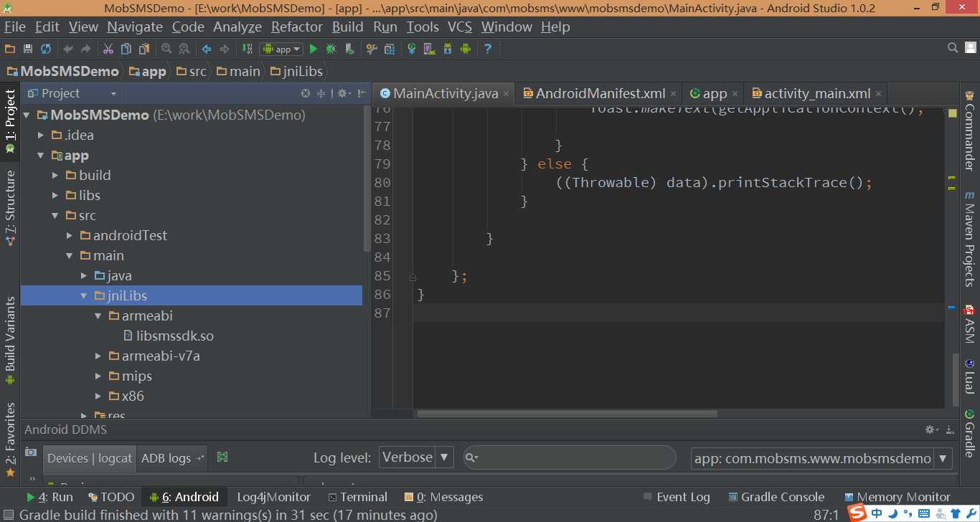Click the Save All toolbar icon
980x522 pixels.
click(x=28, y=49)
